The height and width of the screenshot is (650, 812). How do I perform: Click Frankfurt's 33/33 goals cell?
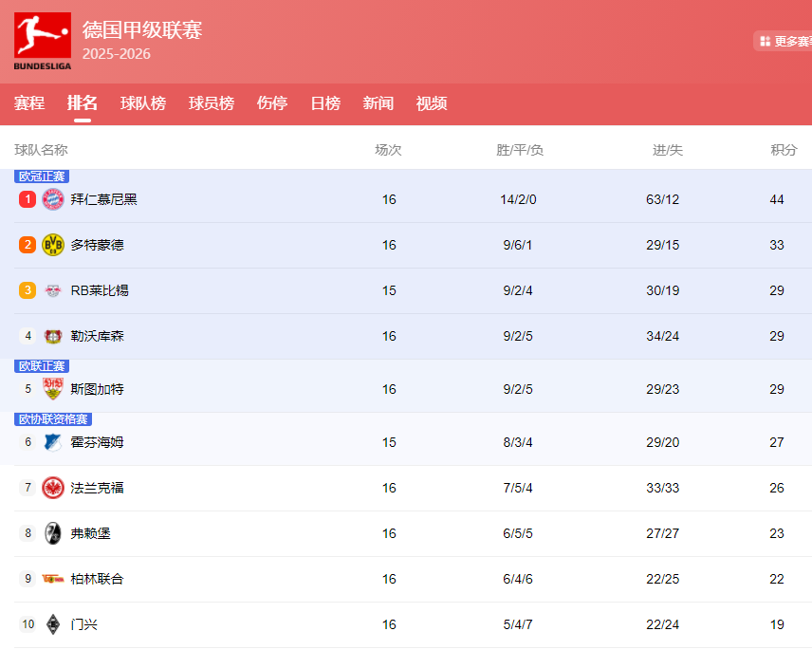tap(662, 488)
